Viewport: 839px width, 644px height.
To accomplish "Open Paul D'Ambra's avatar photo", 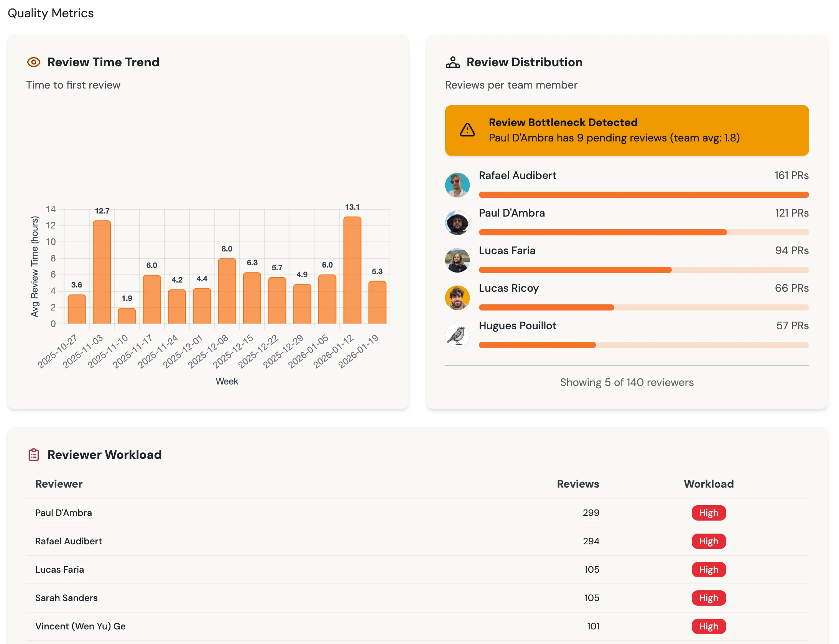I will (x=457, y=222).
